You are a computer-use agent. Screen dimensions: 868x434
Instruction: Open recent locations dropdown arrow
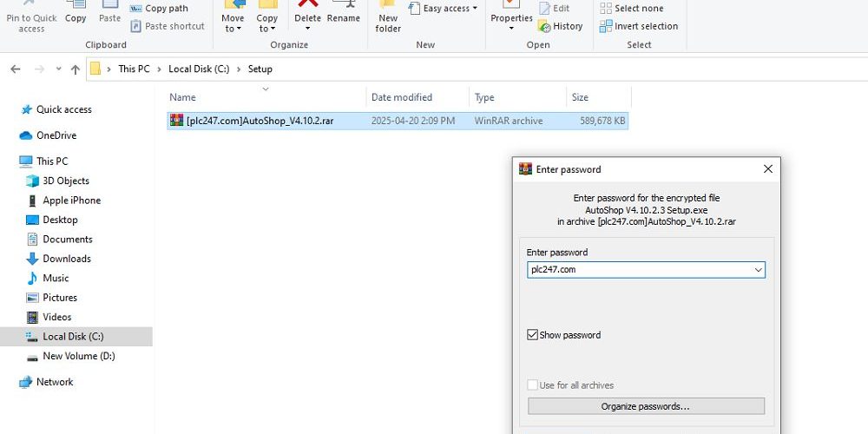point(59,69)
